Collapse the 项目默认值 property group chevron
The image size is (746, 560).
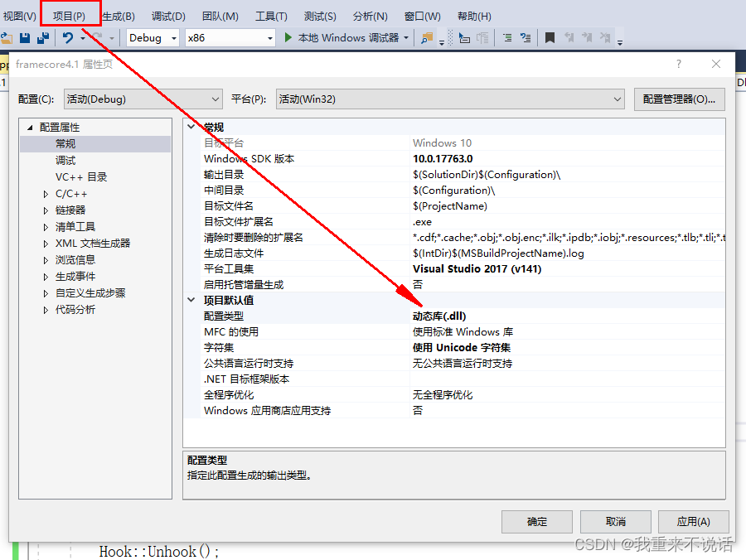191,300
